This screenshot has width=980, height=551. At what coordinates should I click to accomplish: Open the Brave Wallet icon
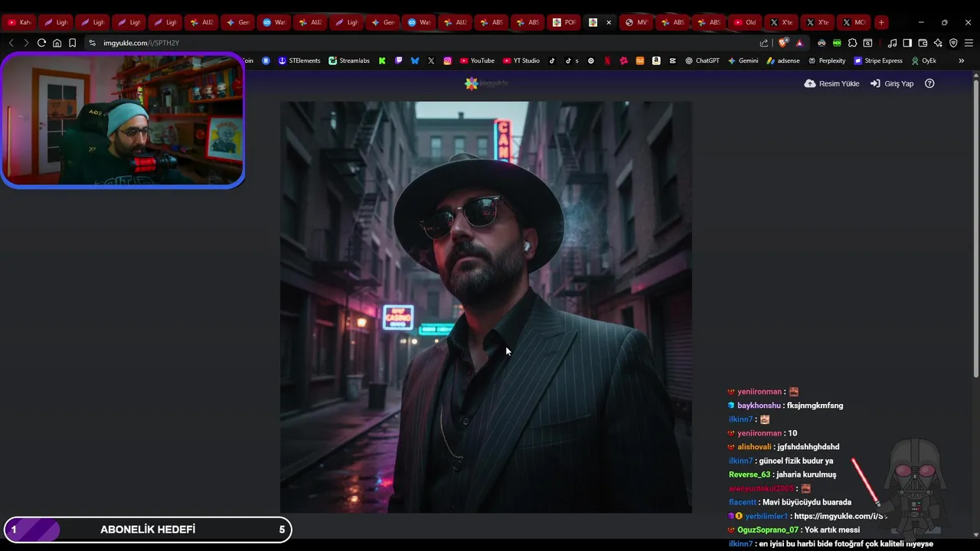click(x=923, y=43)
